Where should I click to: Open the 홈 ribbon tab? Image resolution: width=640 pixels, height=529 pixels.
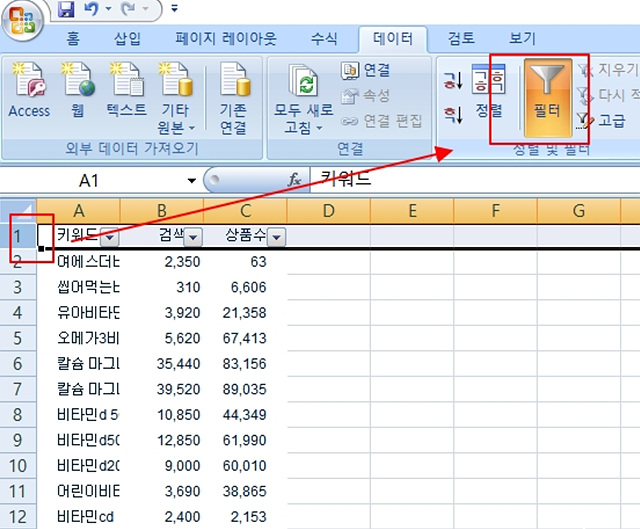click(73, 39)
